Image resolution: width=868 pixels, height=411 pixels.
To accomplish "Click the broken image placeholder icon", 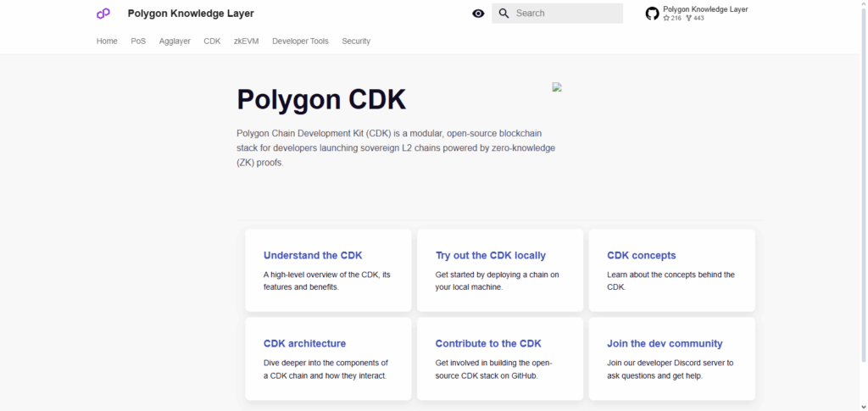I will point(557,86).
